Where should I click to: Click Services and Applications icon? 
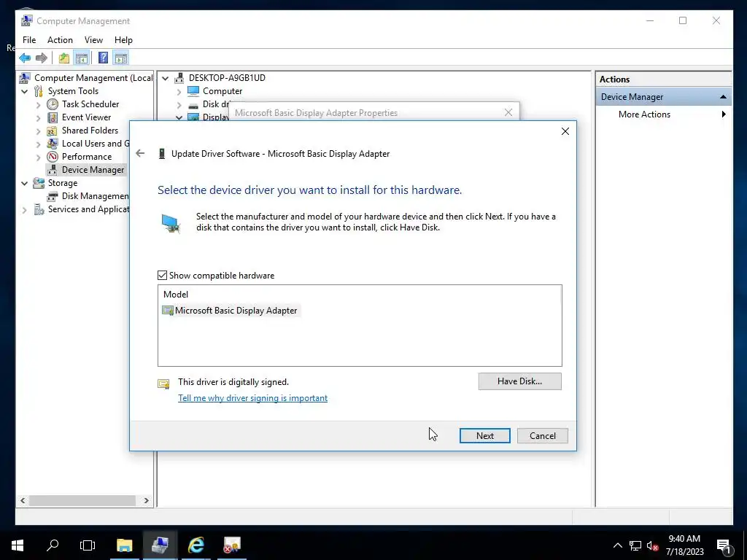39,209
